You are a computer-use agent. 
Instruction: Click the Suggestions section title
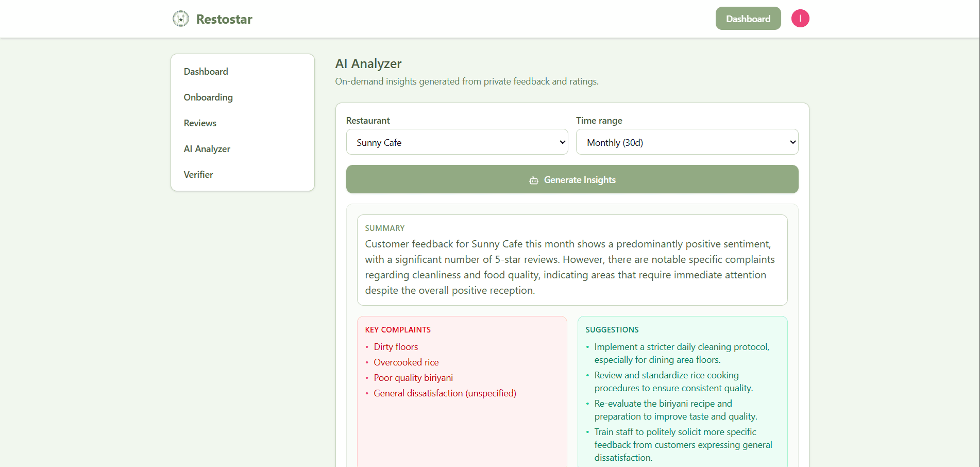pos(612,329)
